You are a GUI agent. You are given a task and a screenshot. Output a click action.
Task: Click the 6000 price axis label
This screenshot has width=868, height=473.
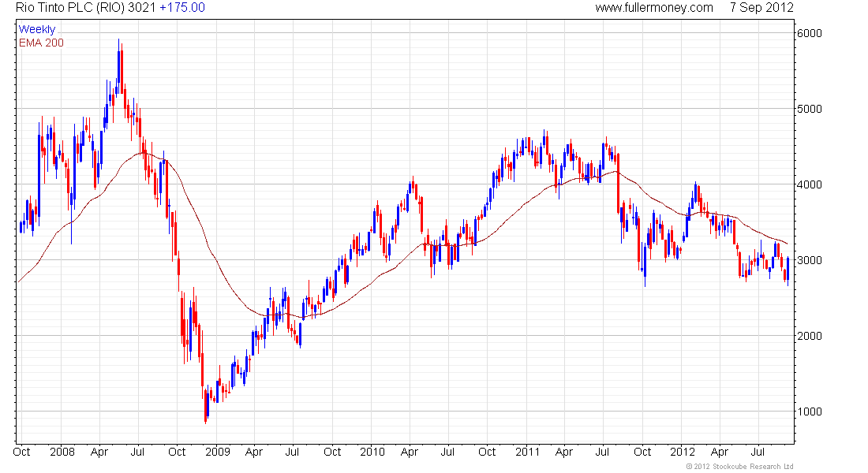pyautogui.click(x=810, y=33)
